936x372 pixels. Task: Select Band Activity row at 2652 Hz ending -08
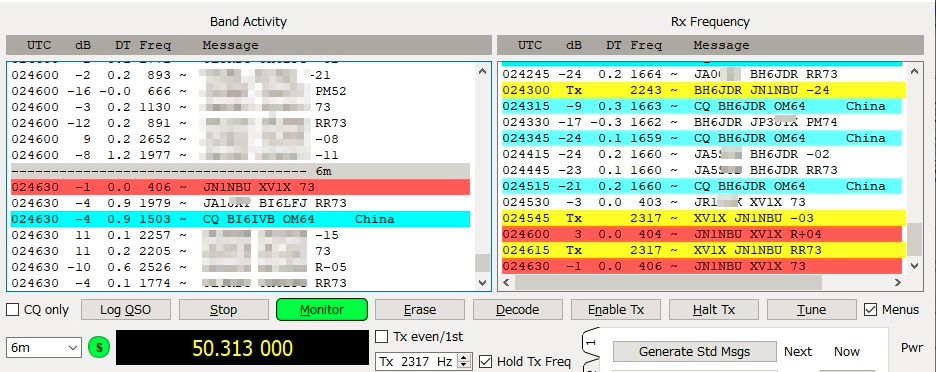coord(241,139)
